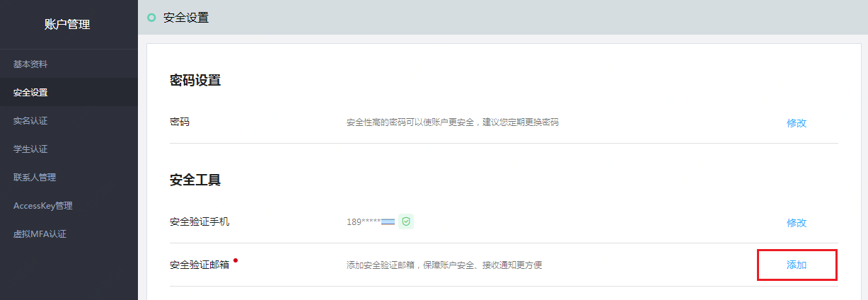The image size is (868, 300).
Task: Select 安全设置 sidebar item
Action: click(x=69, y=92)
